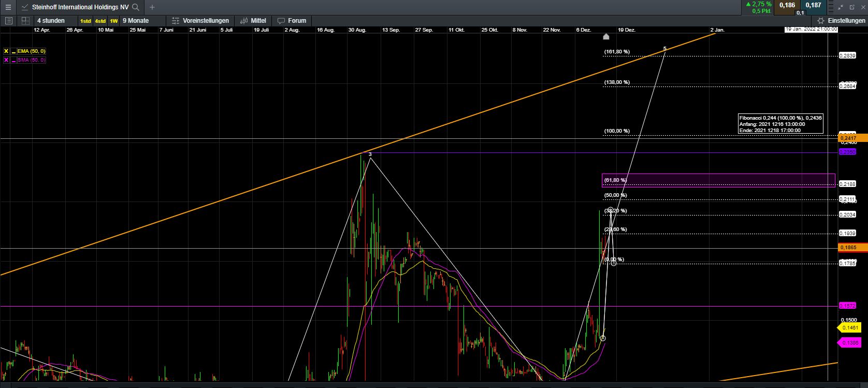Click the orange 0,1865 current price label
Viewport: 868px width, 388px height.
pos(852,248)
